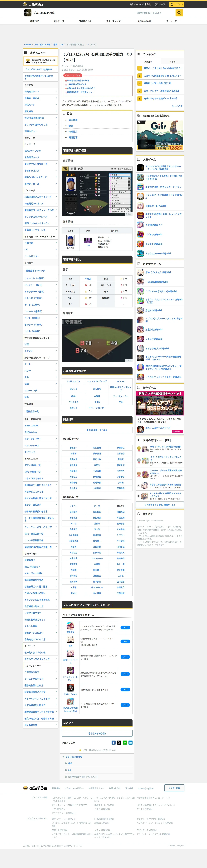Click the 書き込みする(0件) comment button
This screenshot has width=207, height=868.
97,734
